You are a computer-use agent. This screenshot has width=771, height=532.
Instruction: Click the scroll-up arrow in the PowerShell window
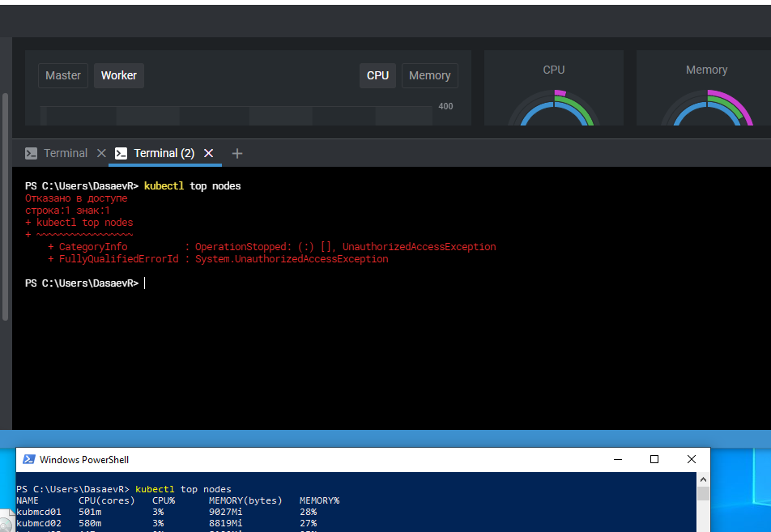pos(702,478)
